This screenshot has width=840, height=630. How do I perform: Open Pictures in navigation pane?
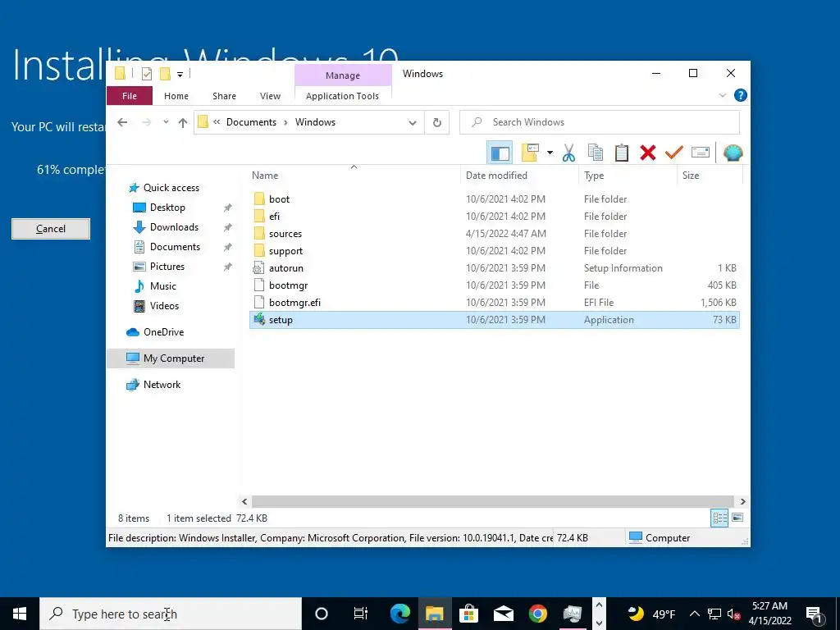click(167, 267)
